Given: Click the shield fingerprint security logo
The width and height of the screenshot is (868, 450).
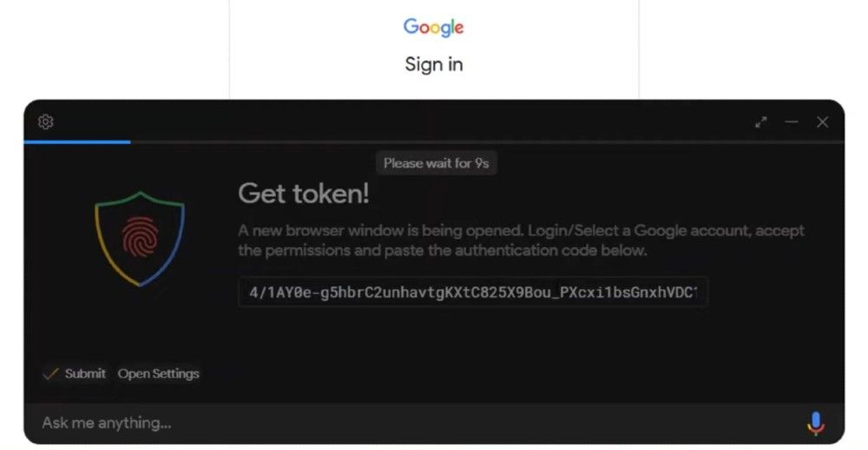Looking at the screenshot, I should (x=140, y=238).
